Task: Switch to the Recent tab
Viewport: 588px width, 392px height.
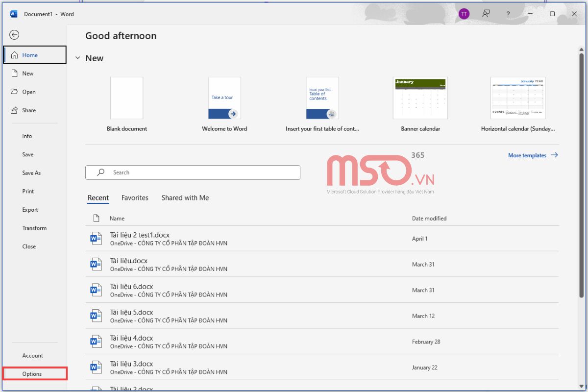Action: [x=98, y=198]
